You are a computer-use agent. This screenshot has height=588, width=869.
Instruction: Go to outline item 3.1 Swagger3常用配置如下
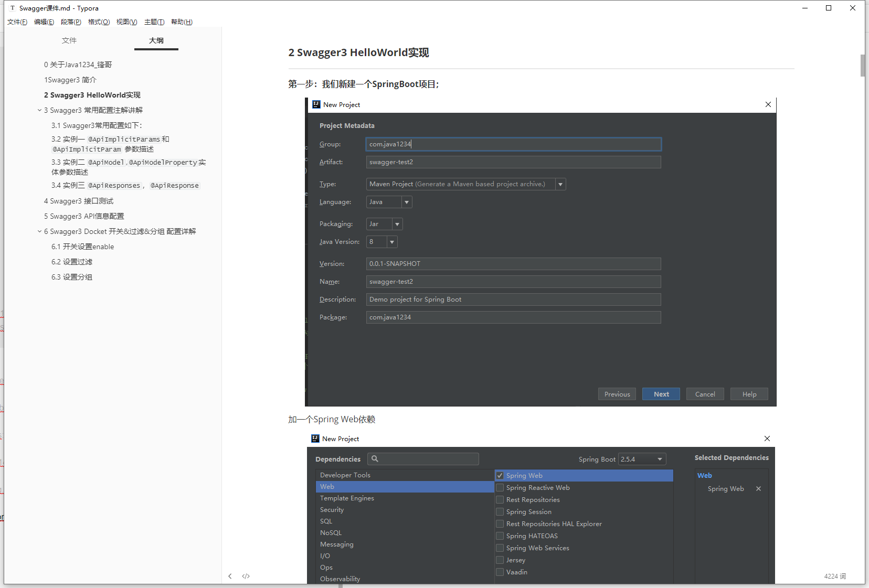(97, 125)
